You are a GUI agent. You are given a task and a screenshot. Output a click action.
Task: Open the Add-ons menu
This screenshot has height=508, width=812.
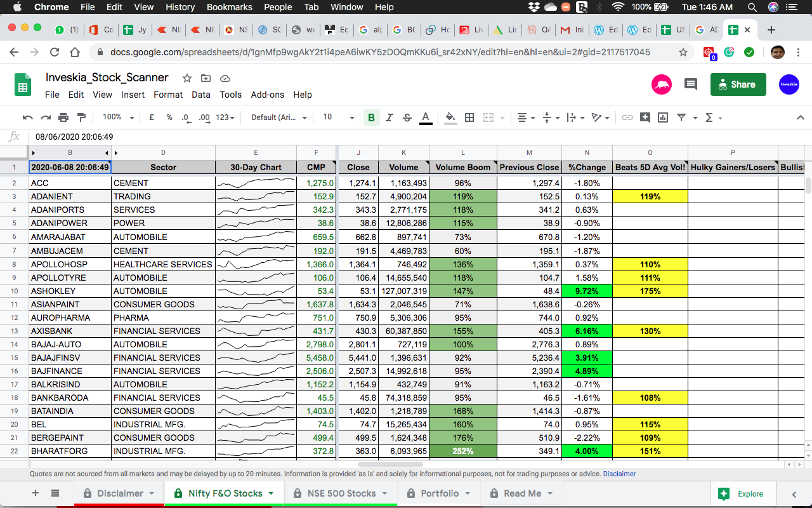click(268, 95)
